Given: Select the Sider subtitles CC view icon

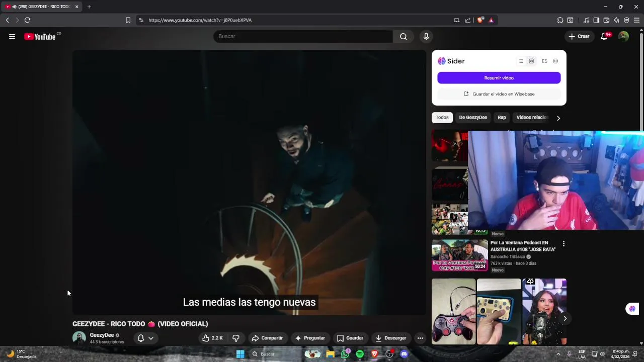Looking at the screenshot, I should (531, 61).
